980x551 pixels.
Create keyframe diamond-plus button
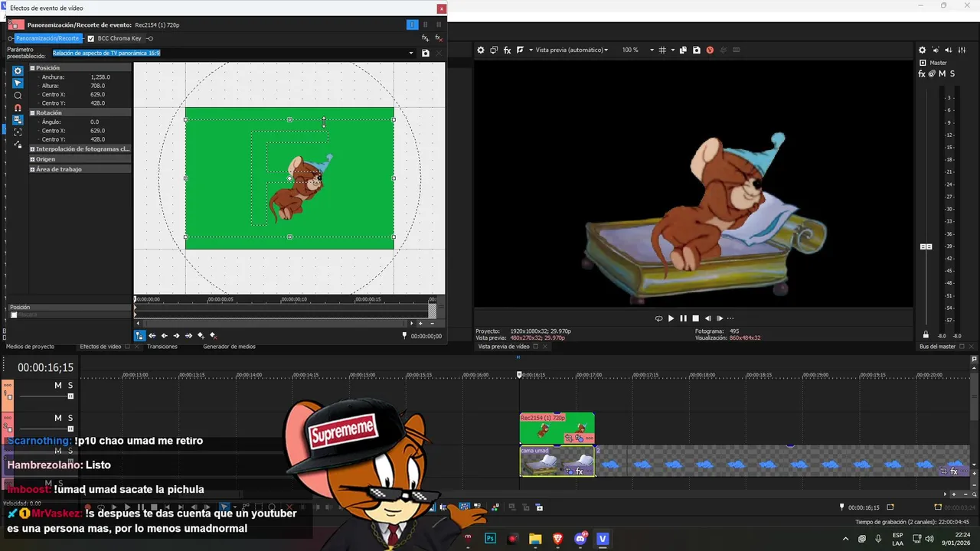(201, 335)
